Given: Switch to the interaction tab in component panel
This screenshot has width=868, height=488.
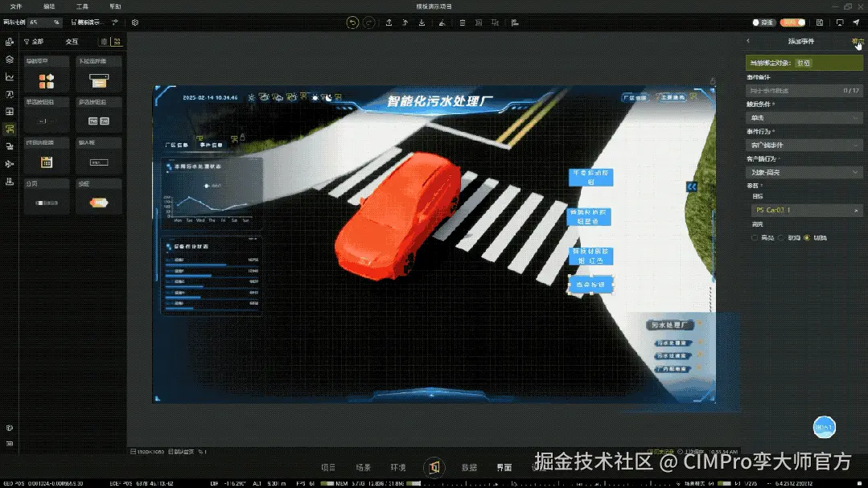Looking at the screenshot, I should [72, 42].
